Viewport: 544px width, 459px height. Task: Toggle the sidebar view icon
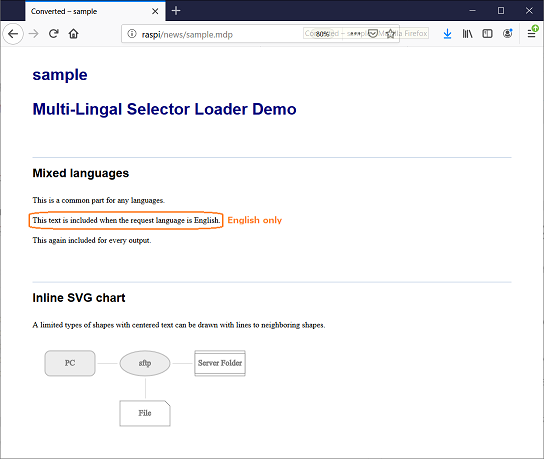tap(487, 34)
